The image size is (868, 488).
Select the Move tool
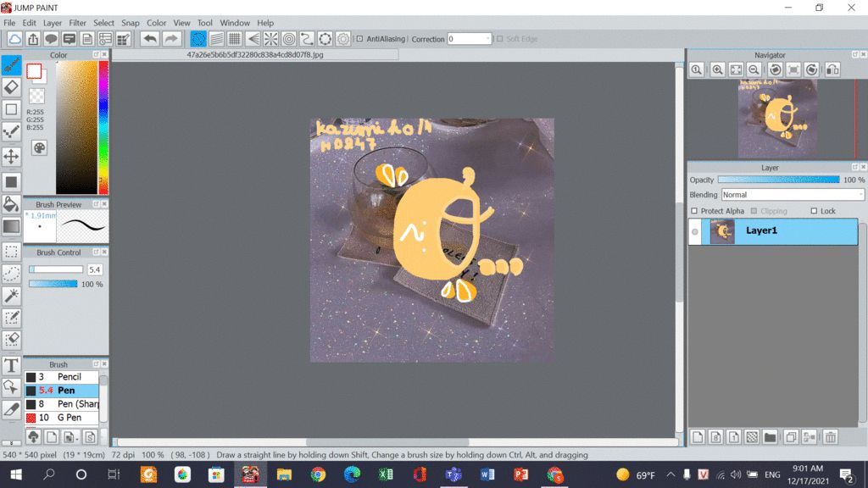(11, 157)
